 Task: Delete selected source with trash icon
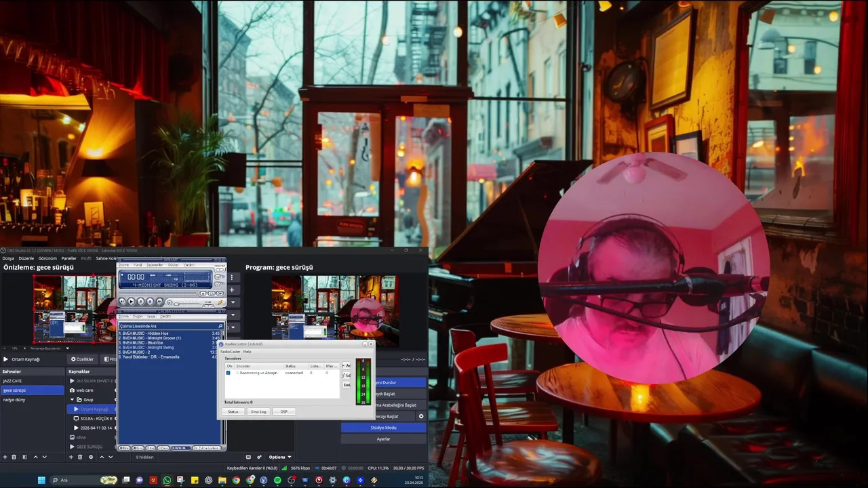[x=80, y=457]
